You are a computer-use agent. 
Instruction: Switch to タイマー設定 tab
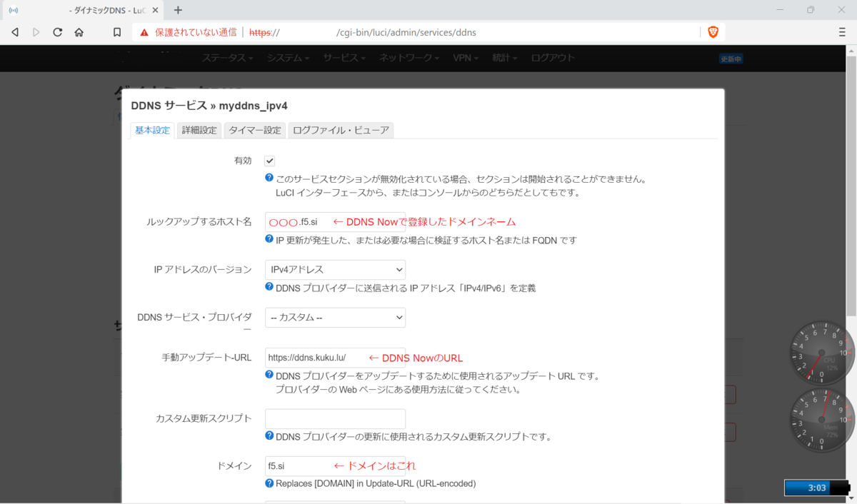coord(255,130)
